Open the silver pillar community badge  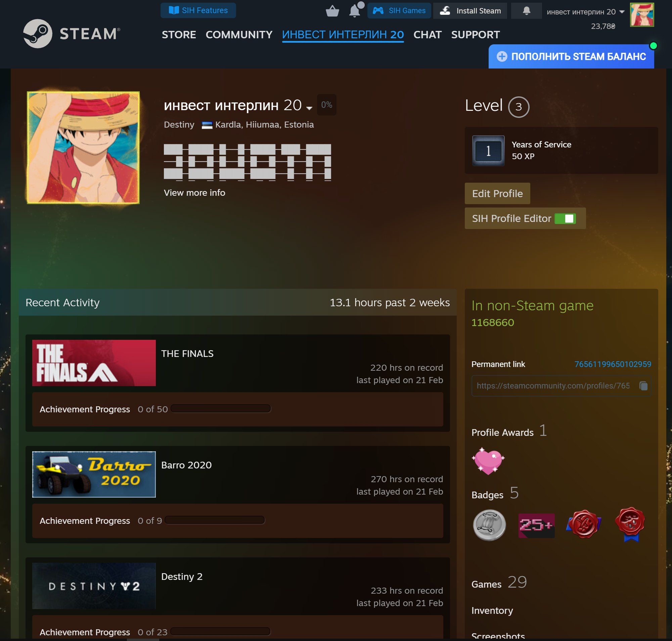(x=489, y=525)
